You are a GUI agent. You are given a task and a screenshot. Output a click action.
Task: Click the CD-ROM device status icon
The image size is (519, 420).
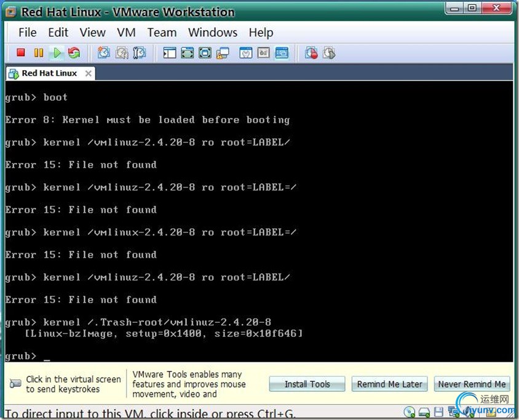[410, 413]
